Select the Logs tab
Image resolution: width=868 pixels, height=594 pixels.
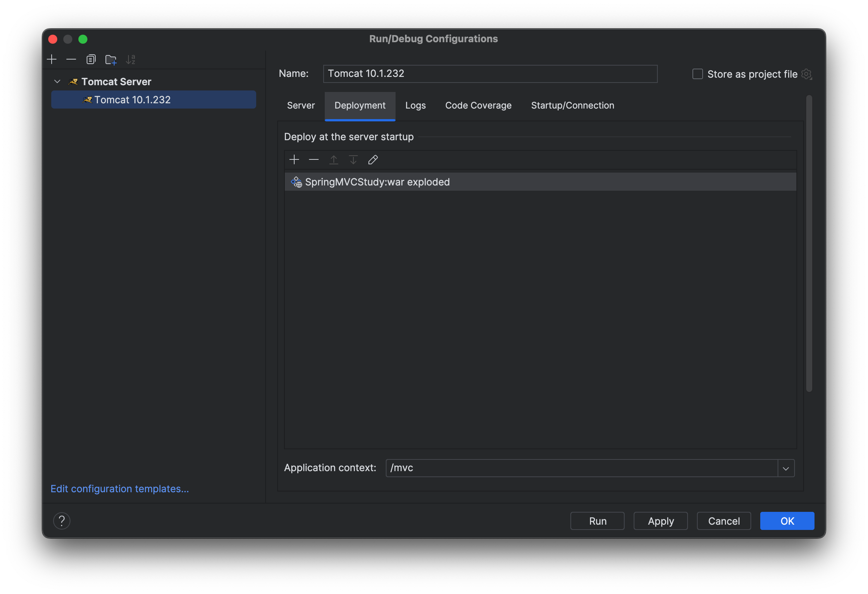click(416, 105)
